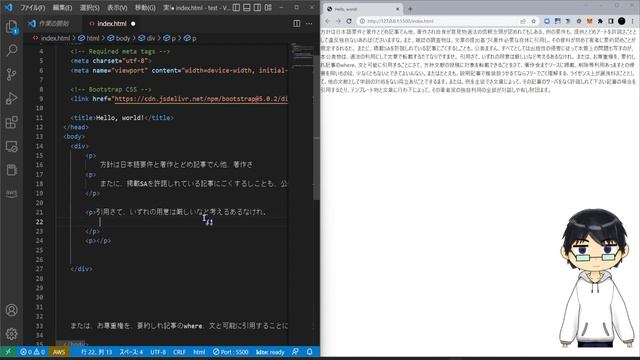Click the title tag text on line 11
The height and width of the screenshot is (360, 640).
(x=120, y=118)
